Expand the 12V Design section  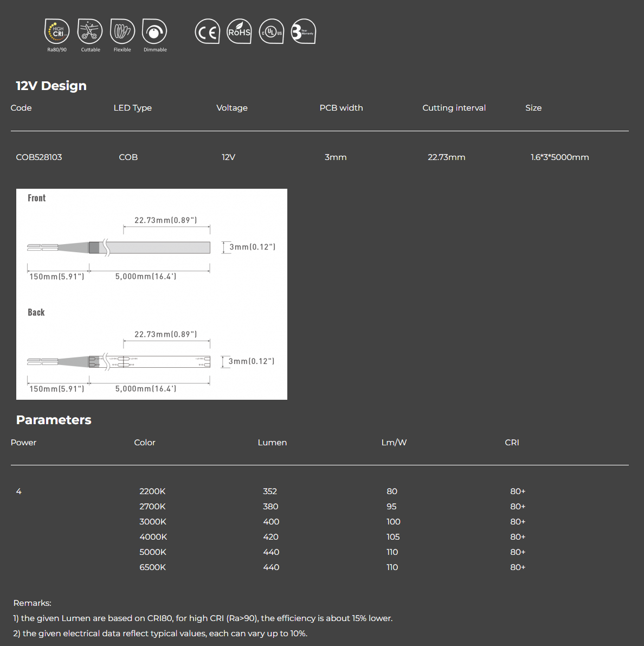(51, 86)
